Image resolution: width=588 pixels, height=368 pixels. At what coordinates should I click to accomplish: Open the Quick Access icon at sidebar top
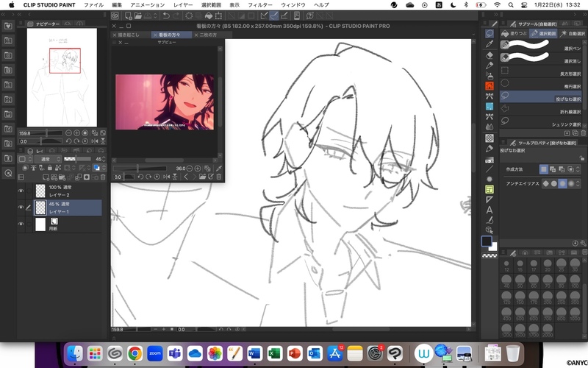pyautogui.click(x=8, y=26)
